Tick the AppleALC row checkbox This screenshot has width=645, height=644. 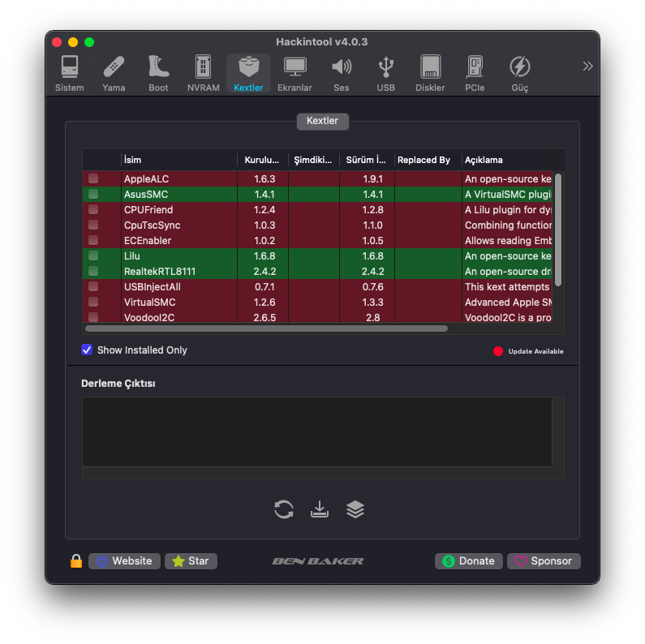[x=93, y=178]
